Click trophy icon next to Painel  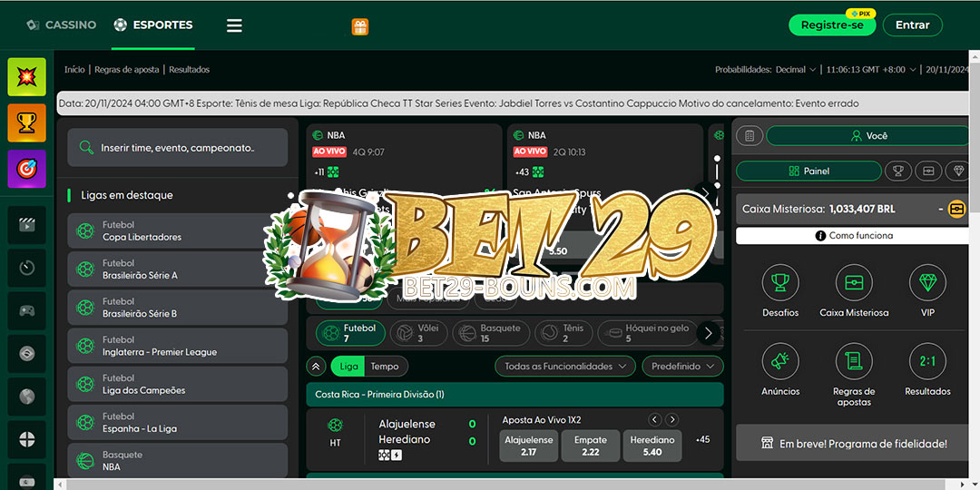[x=898, y=171]
